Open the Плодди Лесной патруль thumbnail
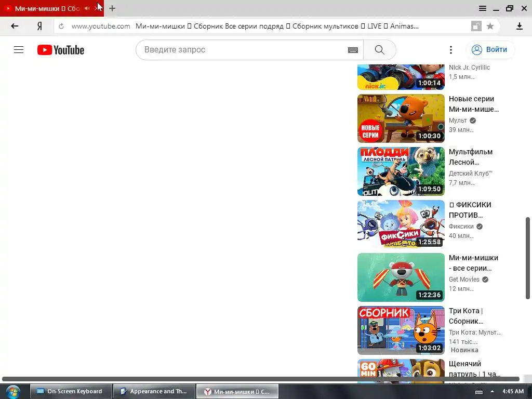Screen dimensions: 532x399 401,171
